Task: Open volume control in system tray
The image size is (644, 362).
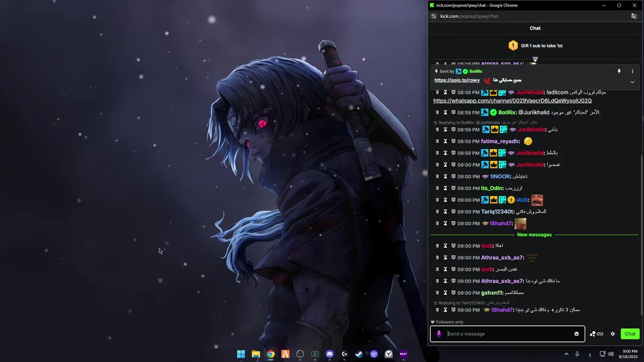Action: [611, 354]
